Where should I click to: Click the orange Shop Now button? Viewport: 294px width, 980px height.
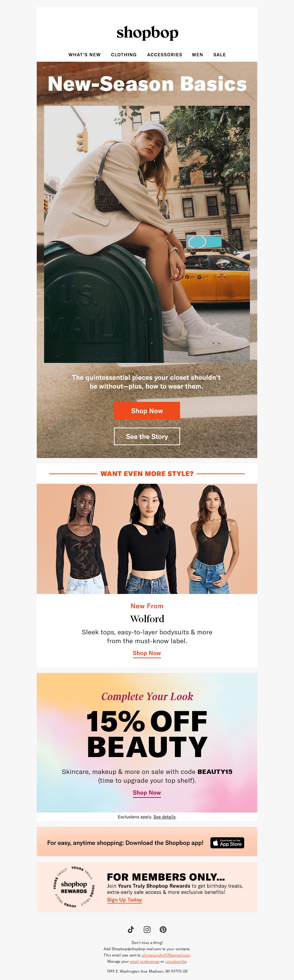pos(147,411)
